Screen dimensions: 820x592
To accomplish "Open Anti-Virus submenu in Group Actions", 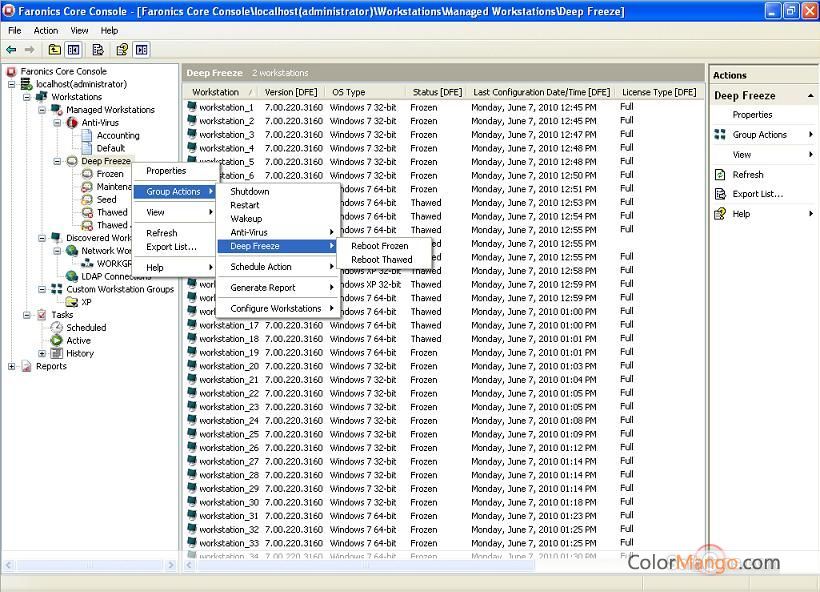I will pos(278,232).
